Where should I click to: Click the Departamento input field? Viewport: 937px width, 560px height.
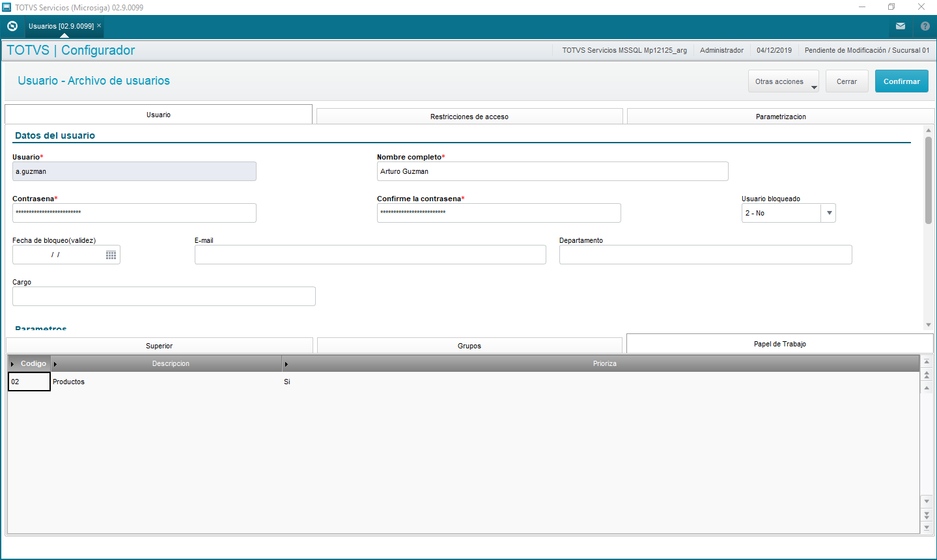(705, 255)
